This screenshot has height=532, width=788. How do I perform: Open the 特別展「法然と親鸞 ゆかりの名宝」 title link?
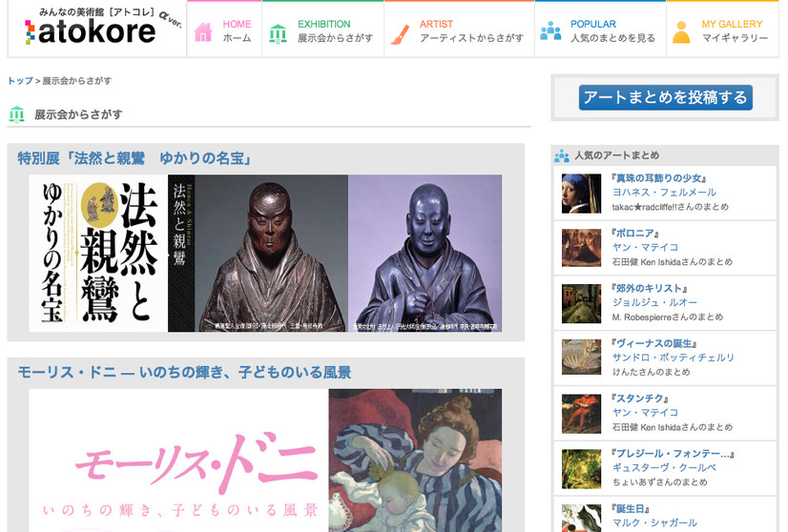click(x=135, y=159)
